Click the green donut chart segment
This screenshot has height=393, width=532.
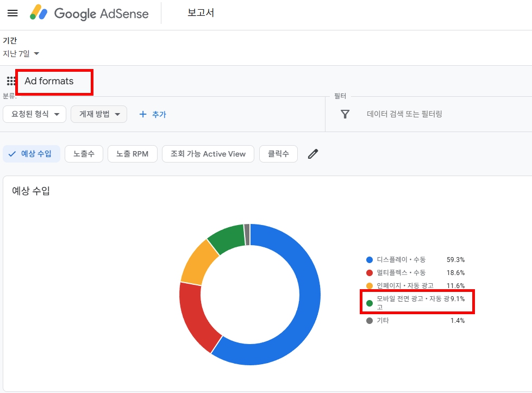click(x=228, y=238)
